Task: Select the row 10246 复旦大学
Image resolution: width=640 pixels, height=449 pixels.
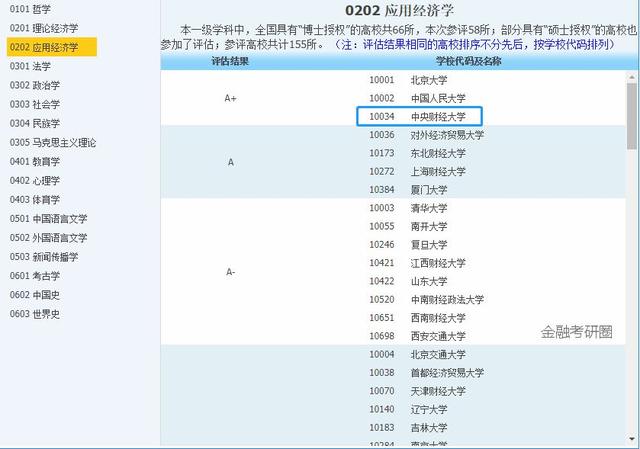Action: (x=408, y=245)
